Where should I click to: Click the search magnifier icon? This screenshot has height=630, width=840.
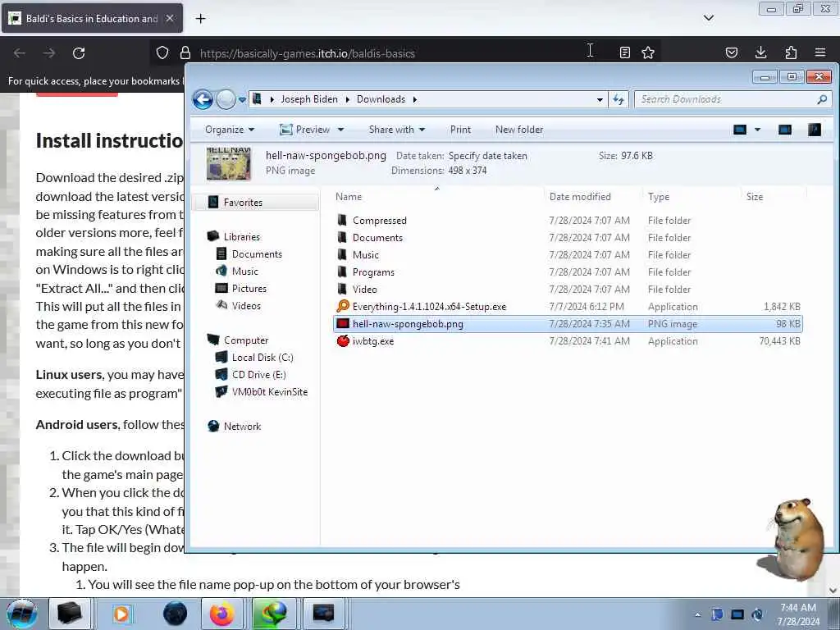tap(822, 99)
